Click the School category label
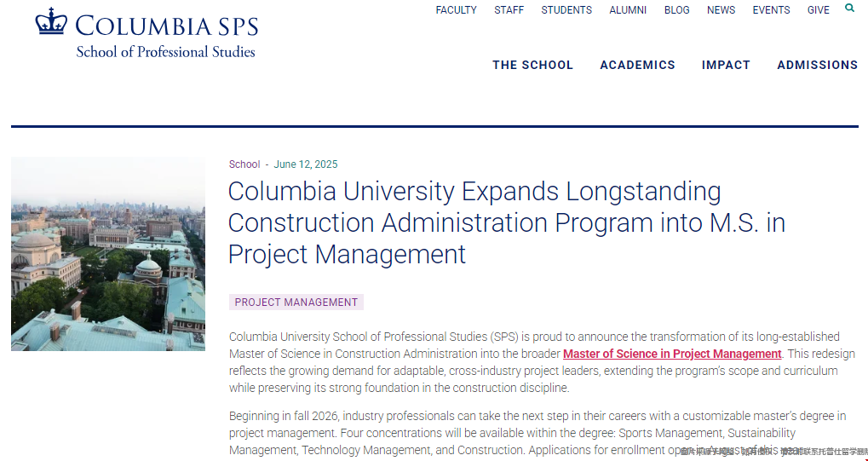This screenshot has width=868, height=461. click(x=244, y=164)
